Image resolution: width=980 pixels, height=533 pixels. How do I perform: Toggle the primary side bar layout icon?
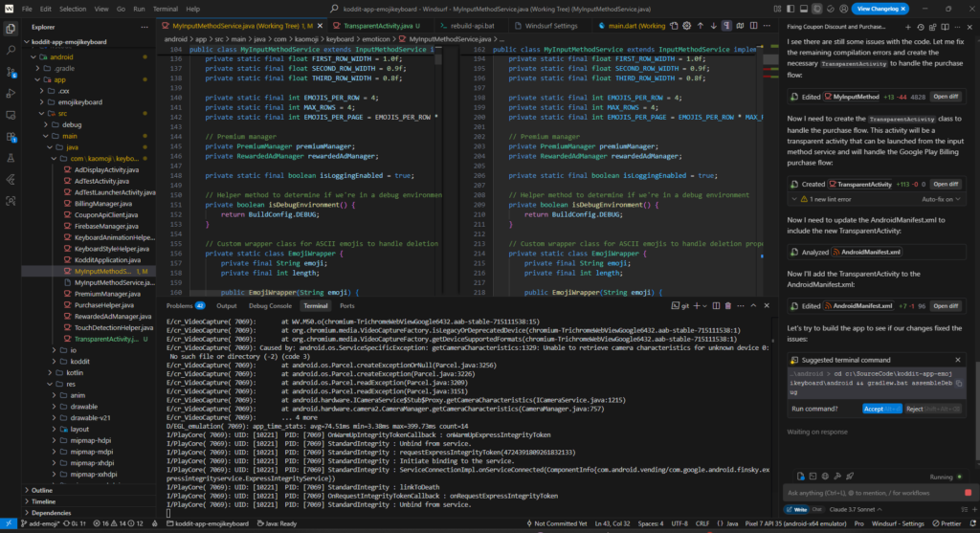(791, 9)
